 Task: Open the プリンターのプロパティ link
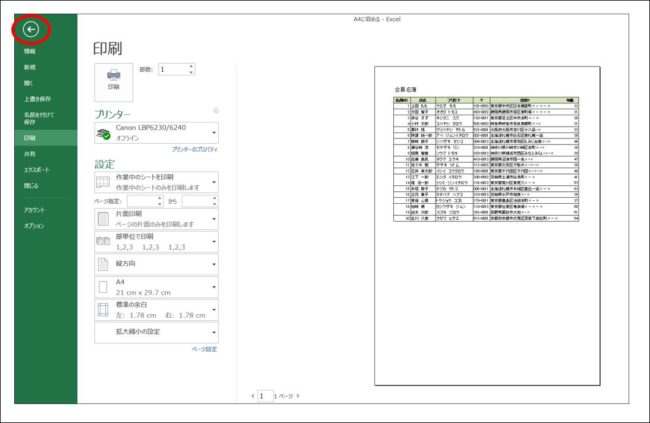point(194,149)
